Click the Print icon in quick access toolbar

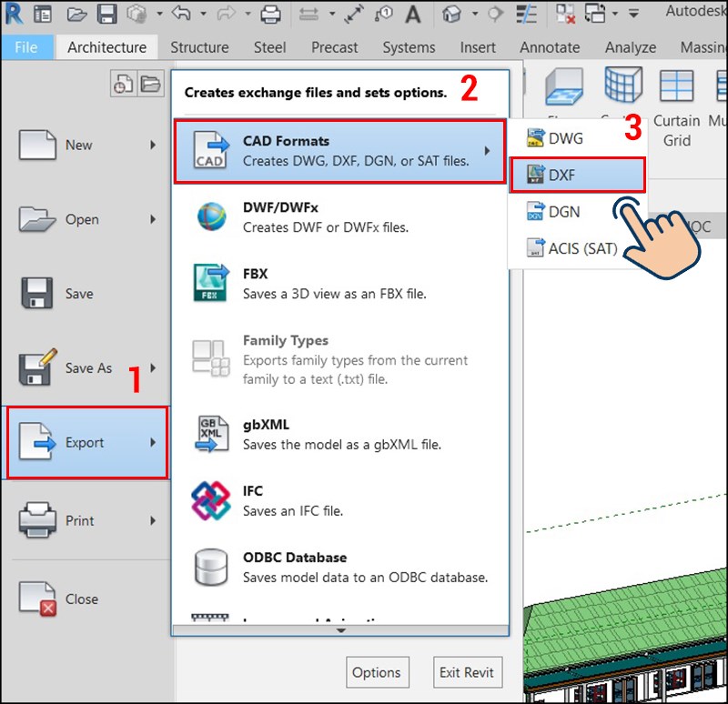pos(270,14)
